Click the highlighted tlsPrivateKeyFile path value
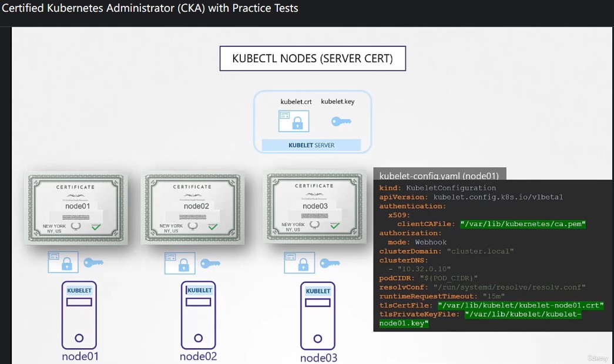The width and height of the screenshot is (614, 364). coord(480,319)
